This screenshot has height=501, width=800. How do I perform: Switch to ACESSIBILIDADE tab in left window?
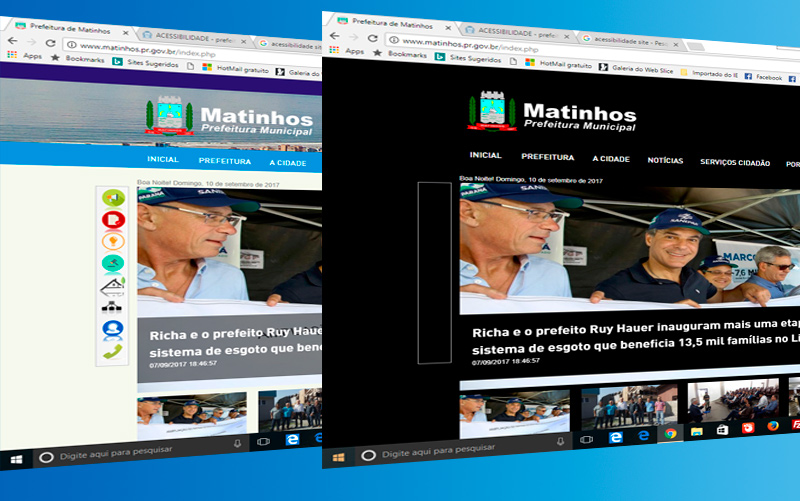(x=193, y=38)
